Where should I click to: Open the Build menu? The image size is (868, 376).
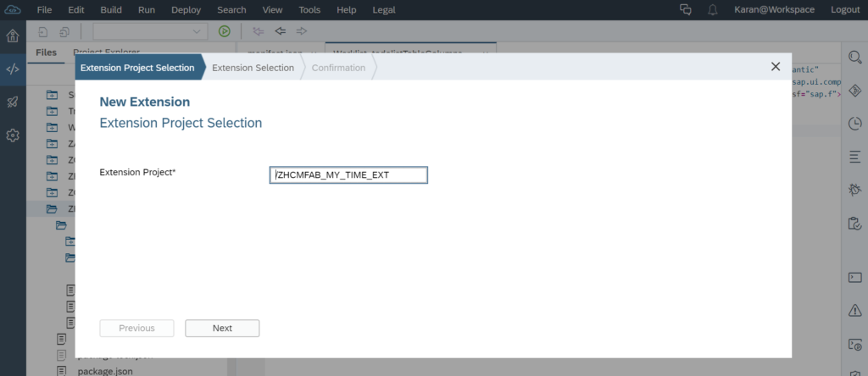pos(111,9)
